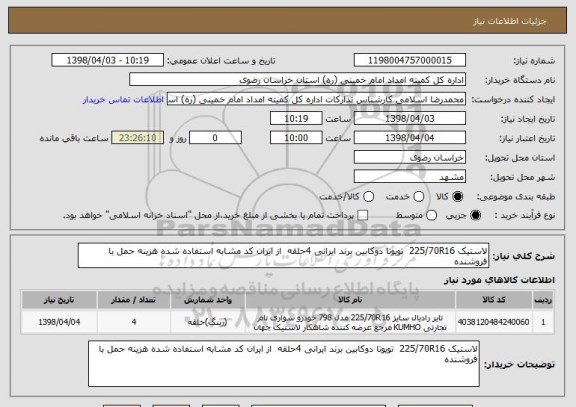
Task: Click the public announcement date-time field
Action: pyautogui.click(x=108, y=60)
